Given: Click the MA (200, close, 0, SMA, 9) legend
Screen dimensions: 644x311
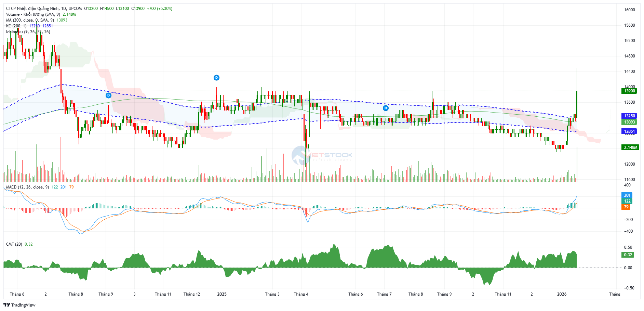Looking at the screenshot, I should [x=30, y=20].
